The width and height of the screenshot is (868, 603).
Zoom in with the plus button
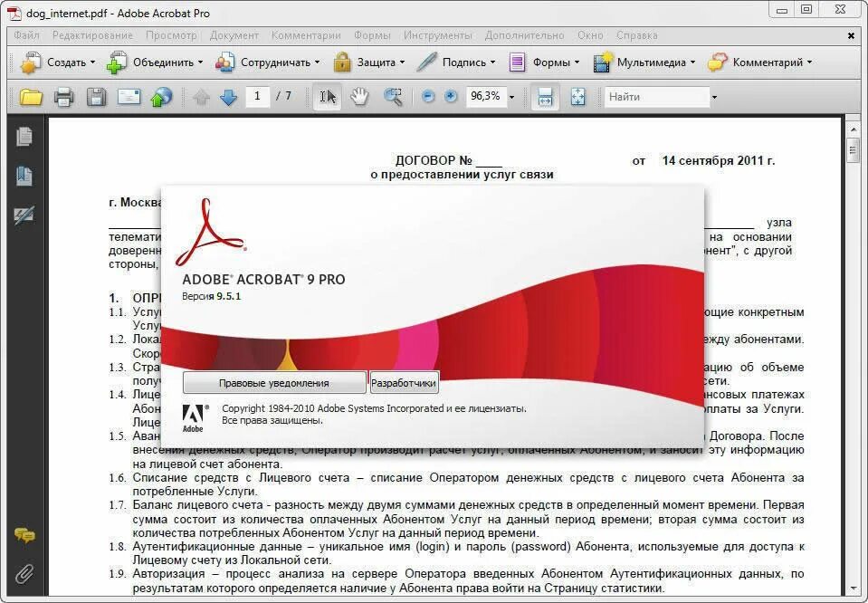pyautogui.click(x=451, y=97)
